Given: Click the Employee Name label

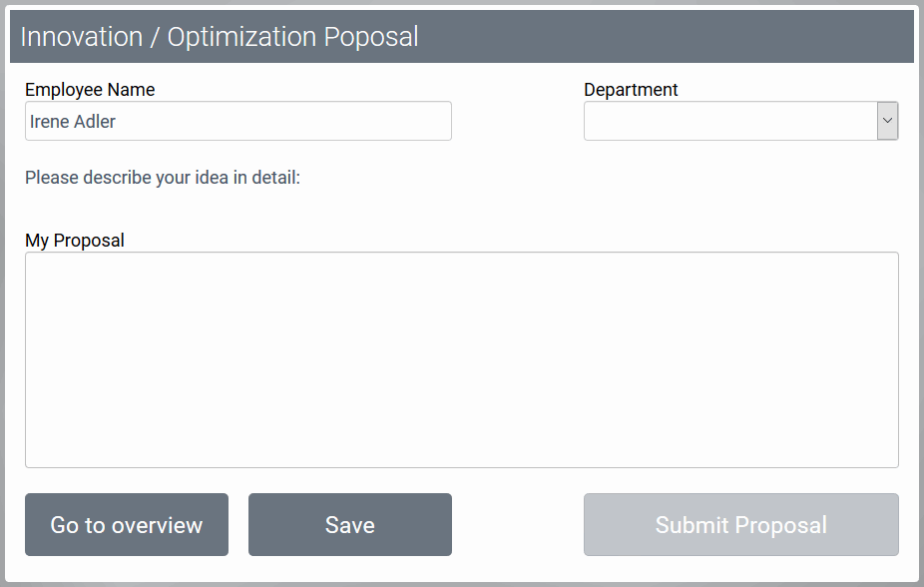Looking at the screenshot, I should [x=89, y=90].
